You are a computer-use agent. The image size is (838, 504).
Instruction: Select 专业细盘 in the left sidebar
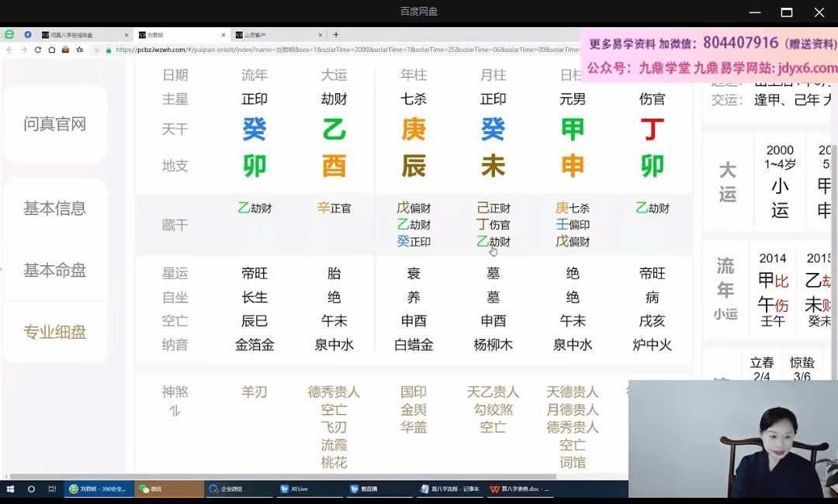point(54,333)
